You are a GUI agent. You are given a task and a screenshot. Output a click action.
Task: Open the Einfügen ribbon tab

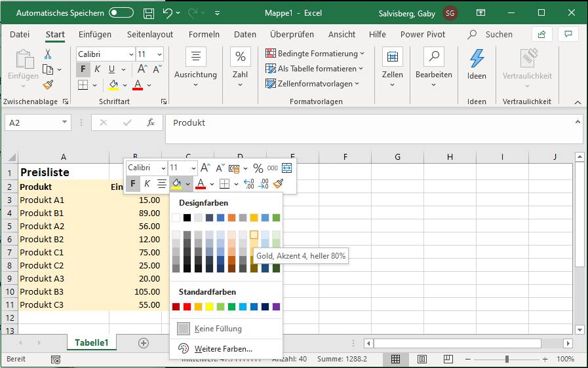[x=95, y=34]
